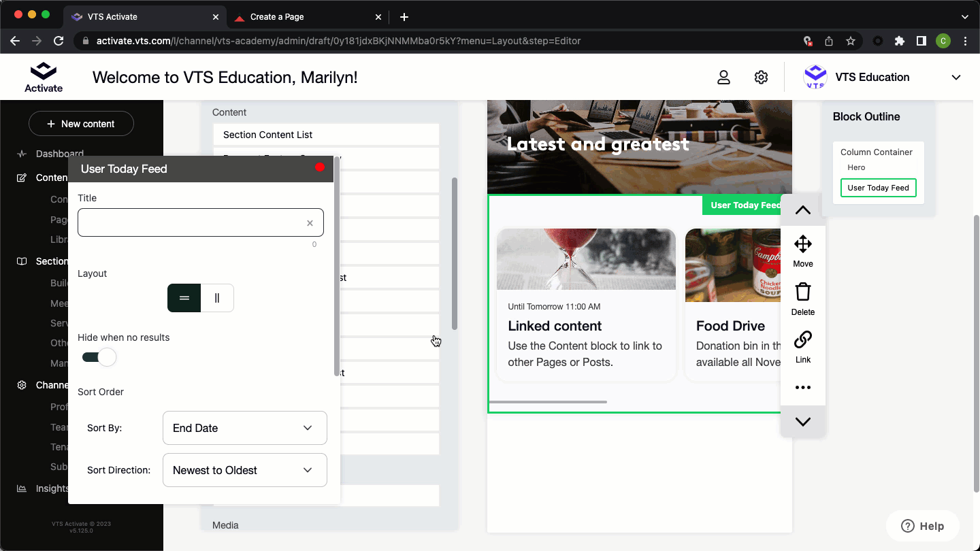
Task: Click the Dashboard pulse icon in sidebar
Action: point(22,154)
